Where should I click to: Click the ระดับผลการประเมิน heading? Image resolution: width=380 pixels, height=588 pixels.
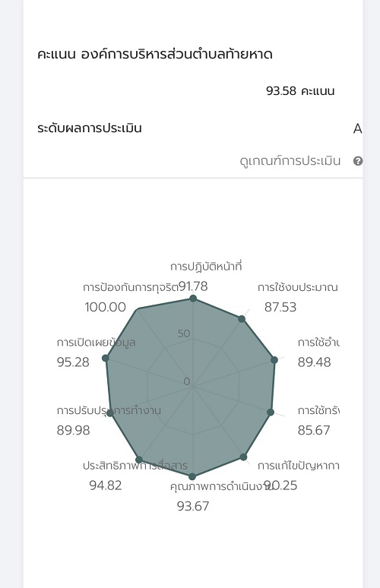pos(90,128)
